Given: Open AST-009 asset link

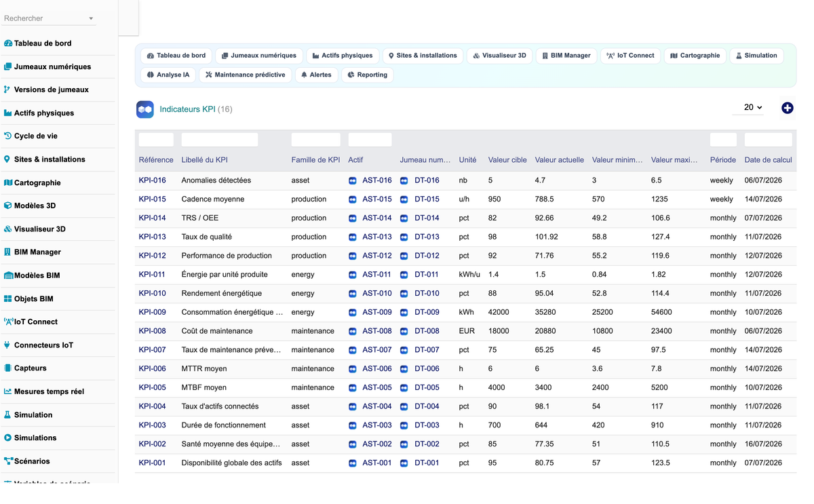Looking at the screenshot, I should pos(376,312).
